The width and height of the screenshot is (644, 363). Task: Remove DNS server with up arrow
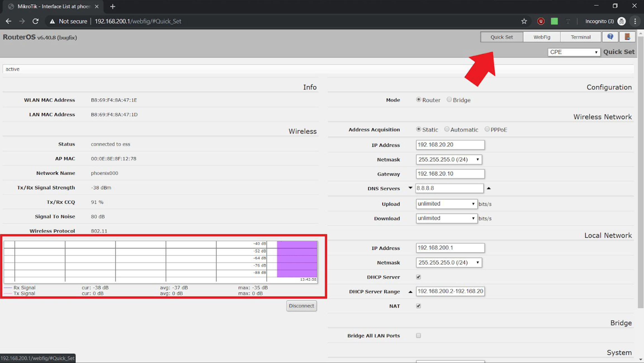click(489, 188)
